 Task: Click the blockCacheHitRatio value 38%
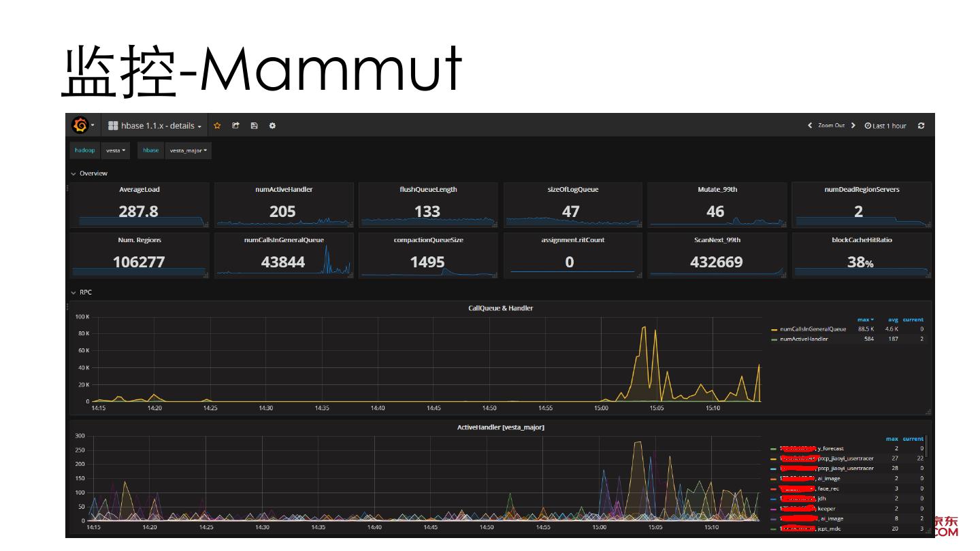[x=860, y=262]
